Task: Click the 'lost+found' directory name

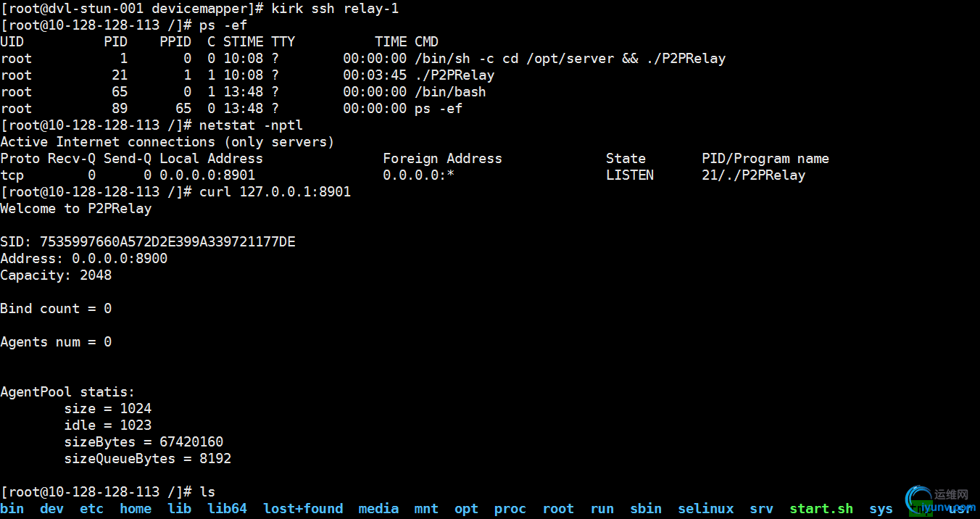Action: tap(303, 509)
